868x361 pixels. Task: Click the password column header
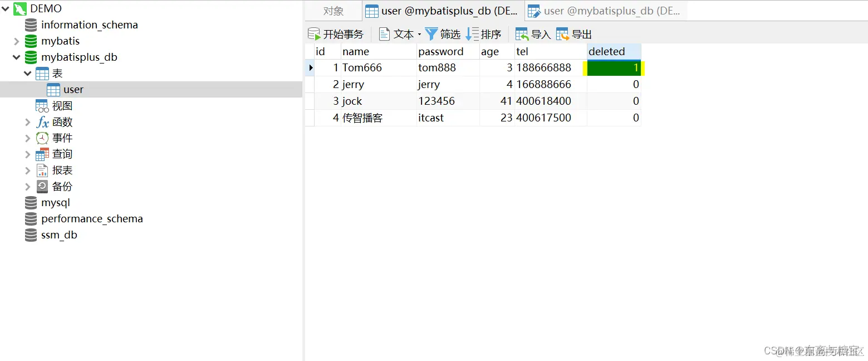pos(448,51)
